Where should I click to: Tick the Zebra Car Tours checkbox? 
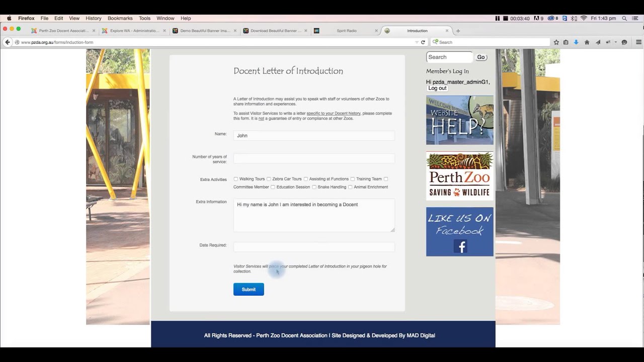(269, 179)
